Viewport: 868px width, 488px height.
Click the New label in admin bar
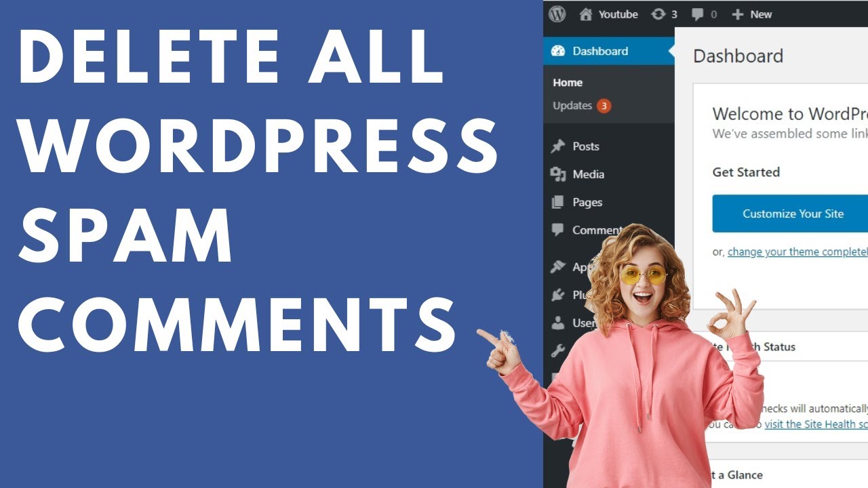pos(761,14)
